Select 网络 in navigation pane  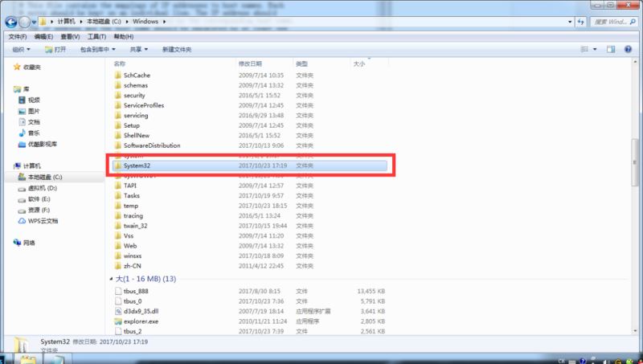[x=29, y=243]
